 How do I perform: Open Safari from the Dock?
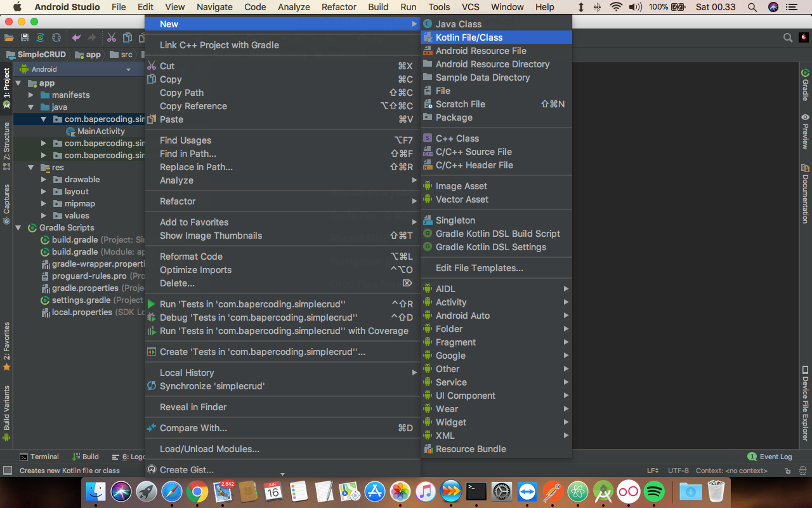click(172, 491)
